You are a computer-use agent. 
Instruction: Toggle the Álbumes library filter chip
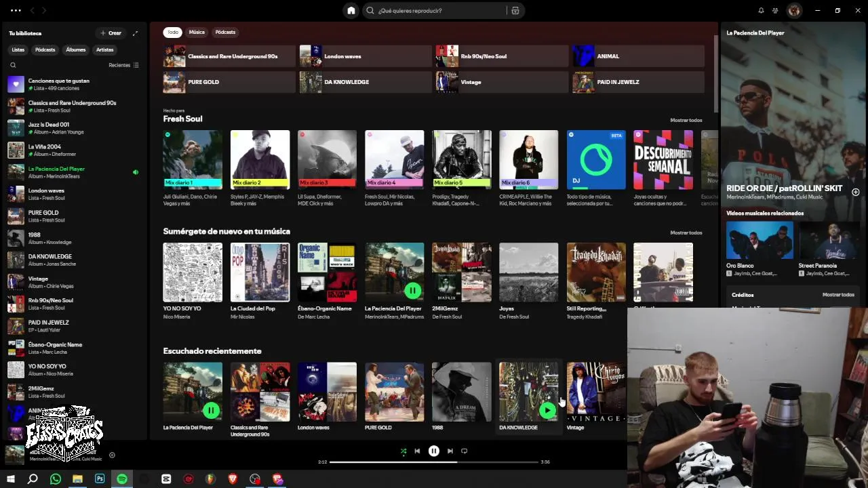pyautogui.click(x=76, y=49)
